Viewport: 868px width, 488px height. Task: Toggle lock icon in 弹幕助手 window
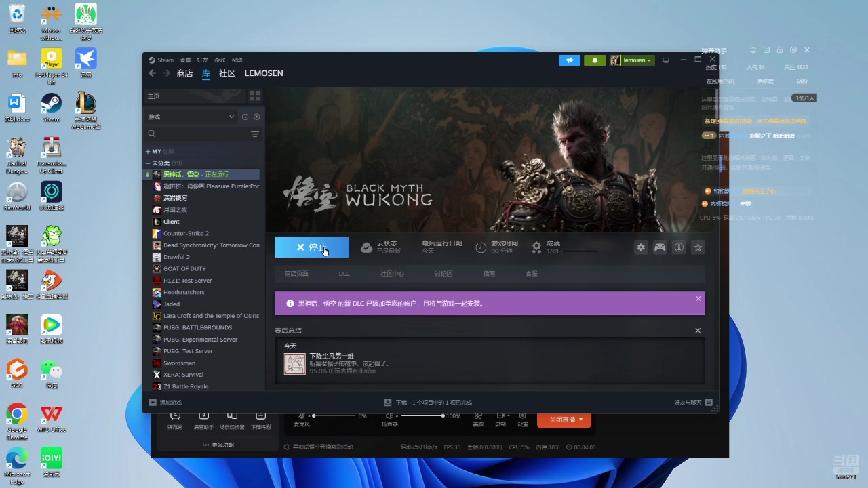[780, 50]
